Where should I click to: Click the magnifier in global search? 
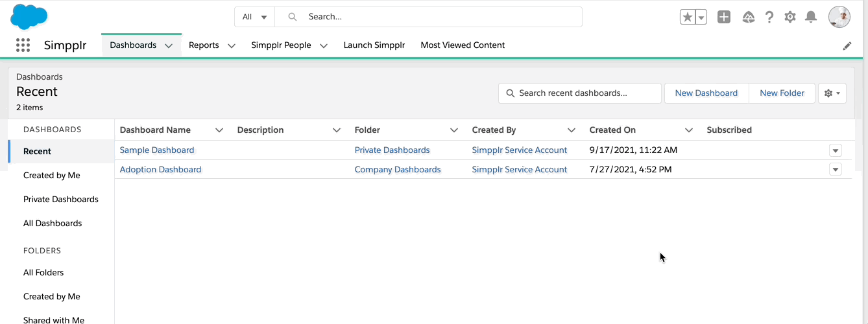click(x=293, y=17)
